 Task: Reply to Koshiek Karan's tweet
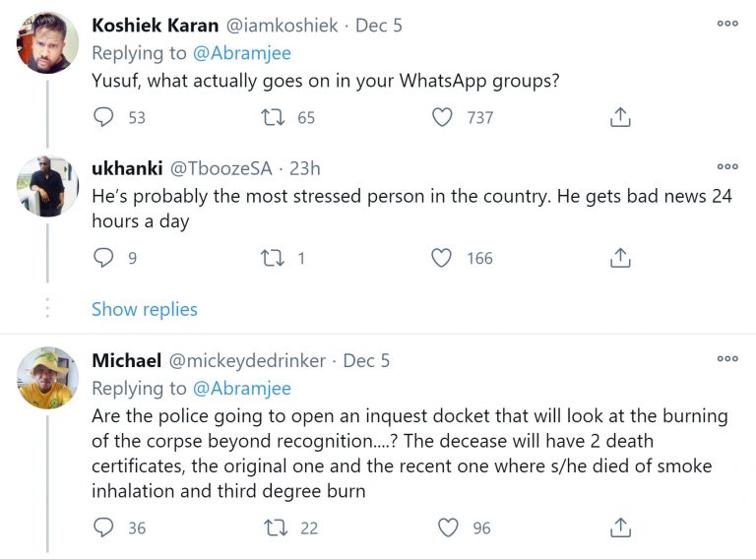click(103, 117)
